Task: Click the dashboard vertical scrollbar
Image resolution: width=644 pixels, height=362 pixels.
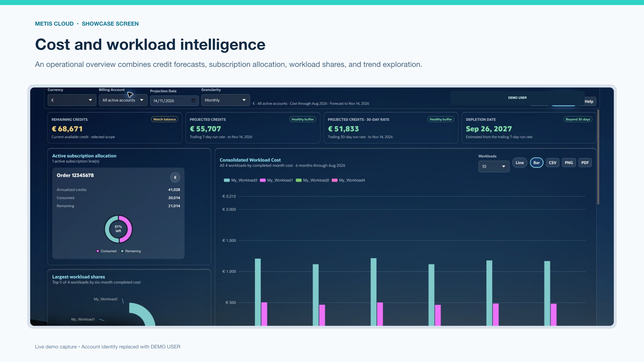Action: tap(598, 157)
